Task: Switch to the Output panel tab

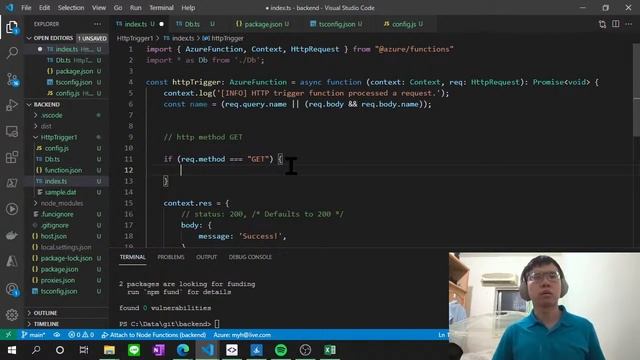Action: tap(207, 257)
